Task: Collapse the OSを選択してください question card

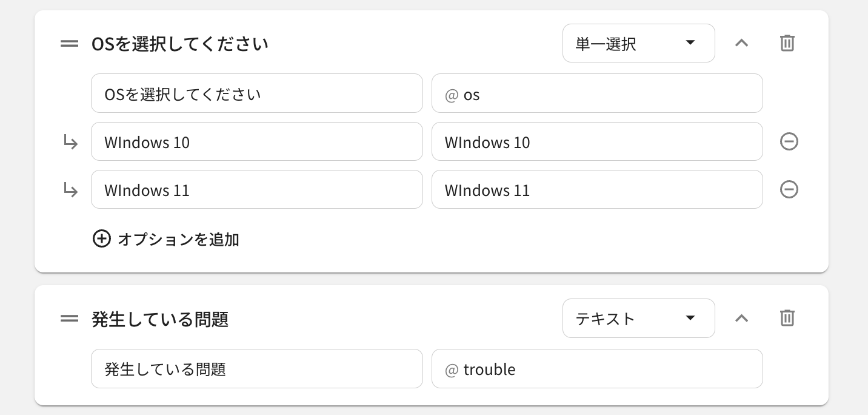Action: 741,43
